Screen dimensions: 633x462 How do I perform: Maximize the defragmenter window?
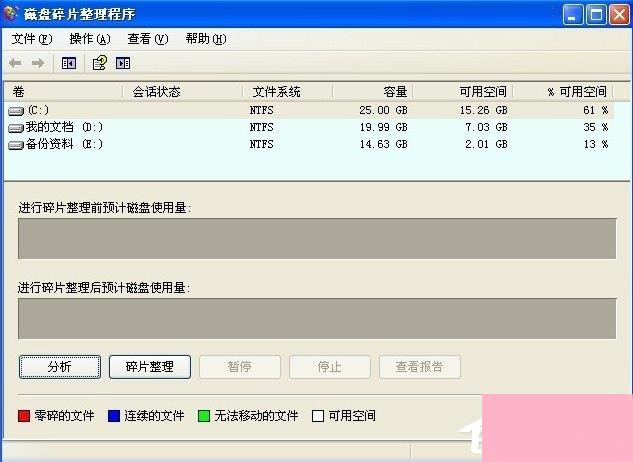click(x=596, y=15)
